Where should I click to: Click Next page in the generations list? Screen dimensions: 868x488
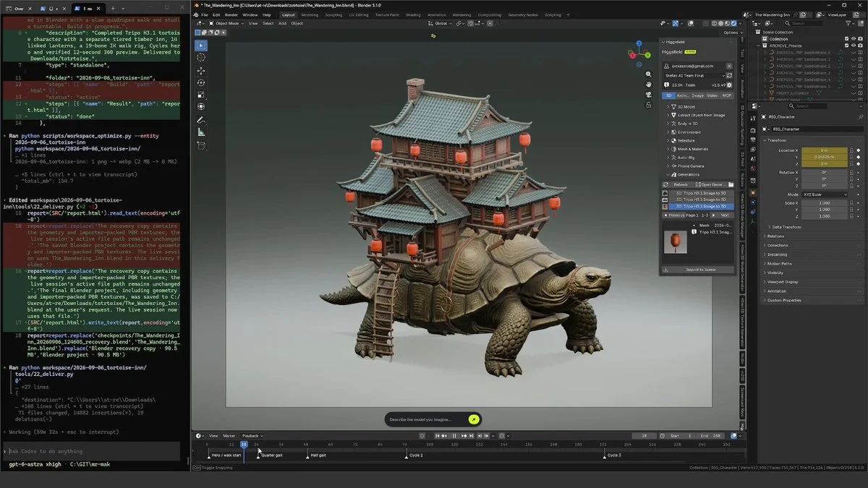coord(722,215)
